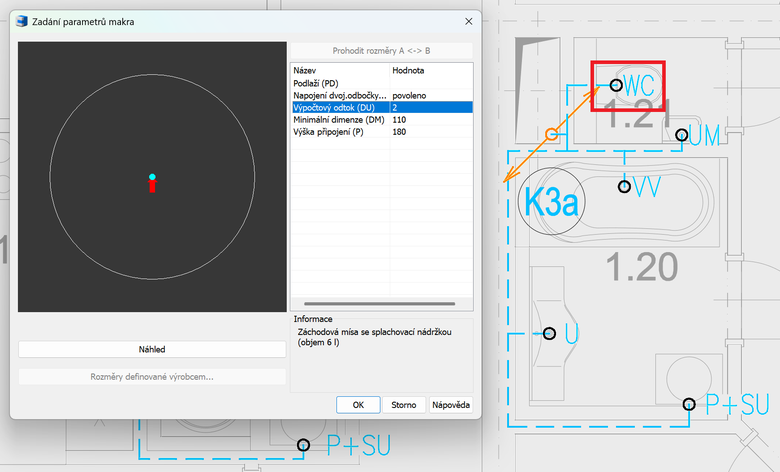Click the bottom-left P+SU connection point
Image resolution: width=780 pixels, height=472 pixels.
click(303, 445)
